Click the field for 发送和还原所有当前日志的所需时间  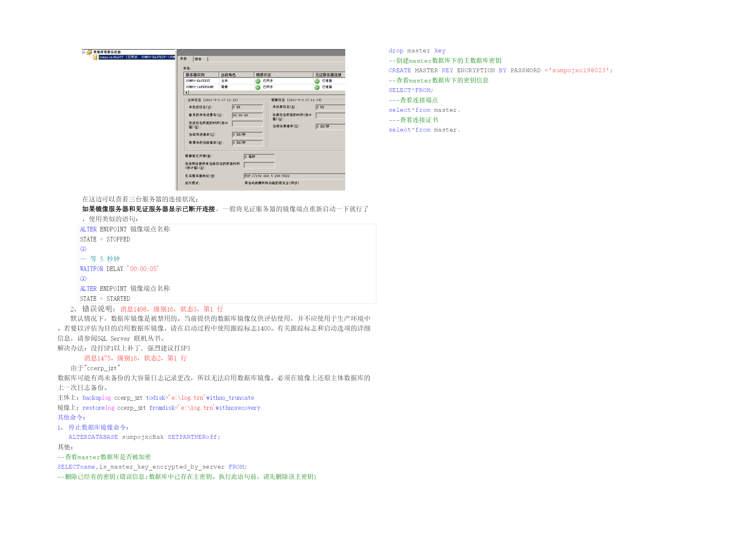259,165
